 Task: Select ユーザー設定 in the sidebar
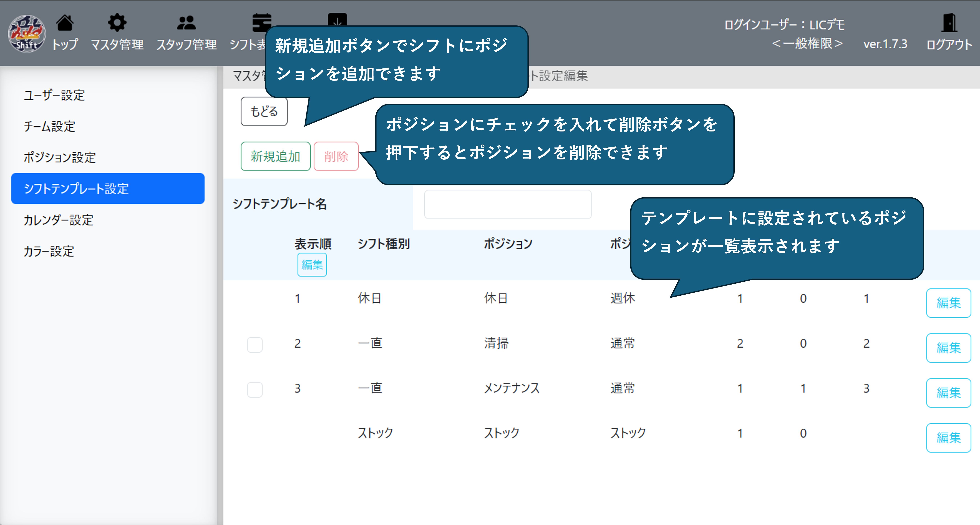tap(54, 95)
